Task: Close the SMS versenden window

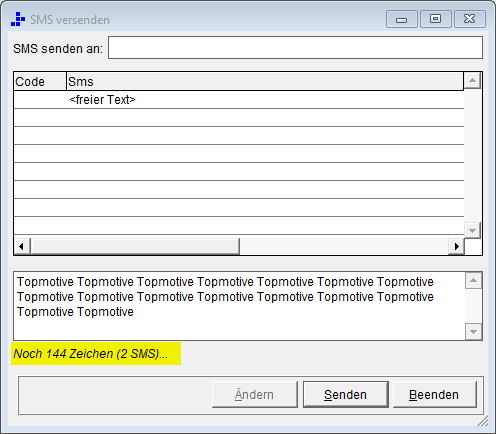Action: click(470, 19)
